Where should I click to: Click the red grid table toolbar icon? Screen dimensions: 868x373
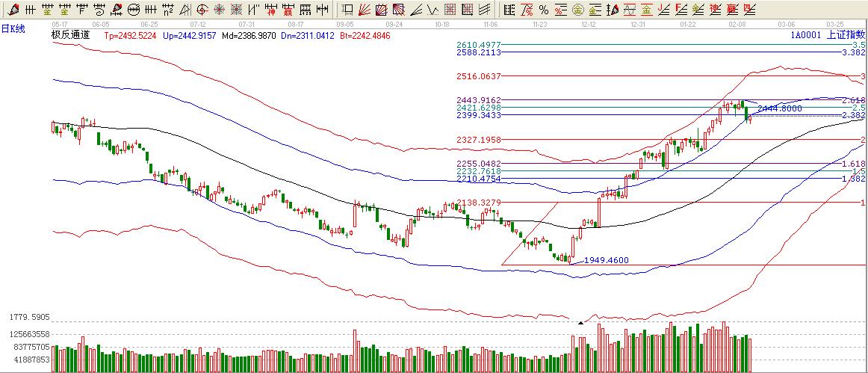450,10
